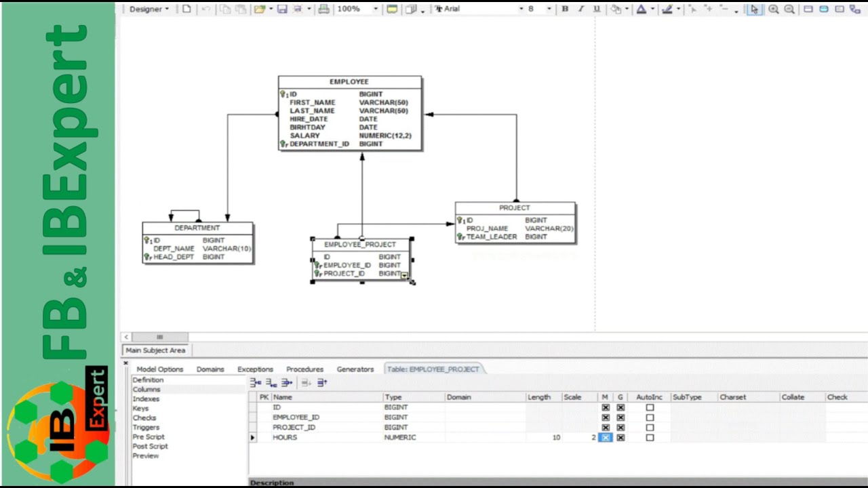The image size is (868, 488).
Task: Enable AutoInc for HOURS row
Action: [x=650, y=438]
